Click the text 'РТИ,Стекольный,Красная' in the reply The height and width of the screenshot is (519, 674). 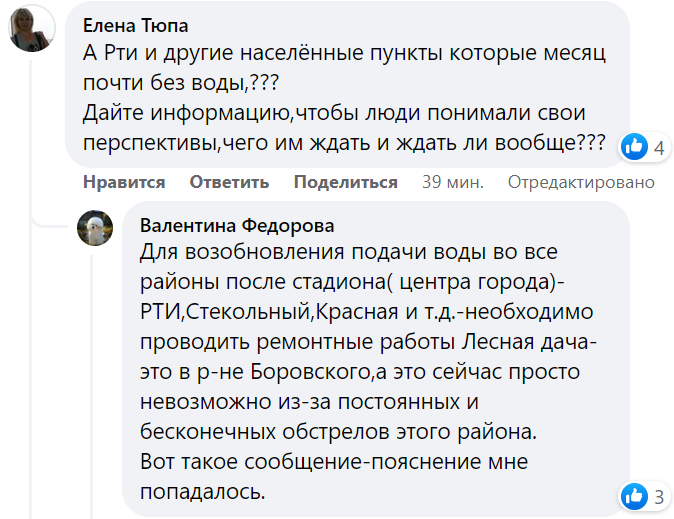click(x=250, y=311)
